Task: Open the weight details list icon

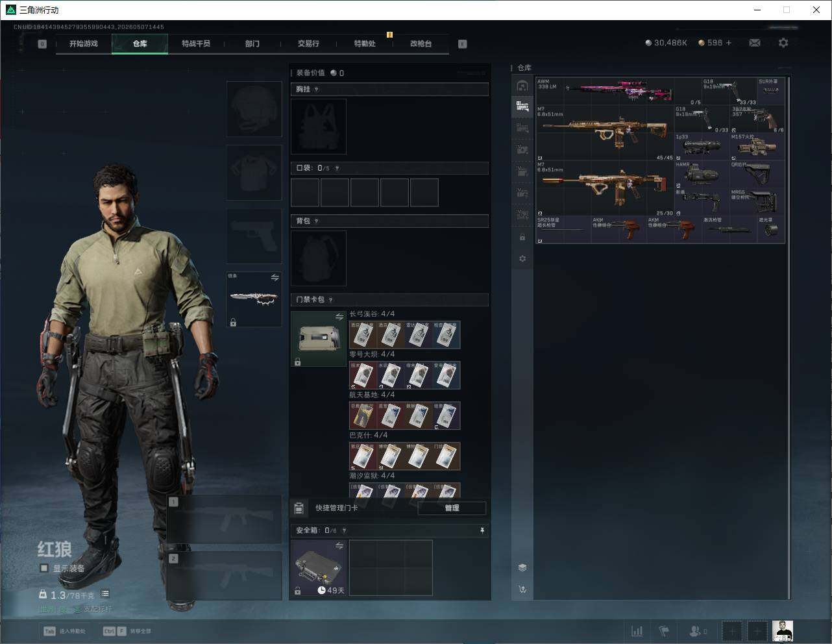Action: coord(105,594)
